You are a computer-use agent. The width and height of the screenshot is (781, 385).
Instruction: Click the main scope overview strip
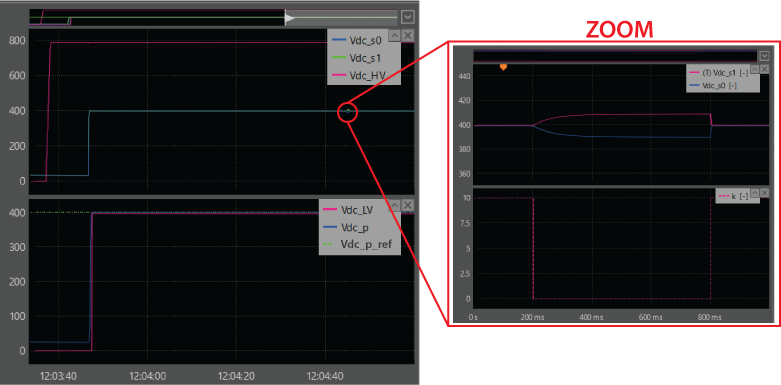click(x=214, y=17)
